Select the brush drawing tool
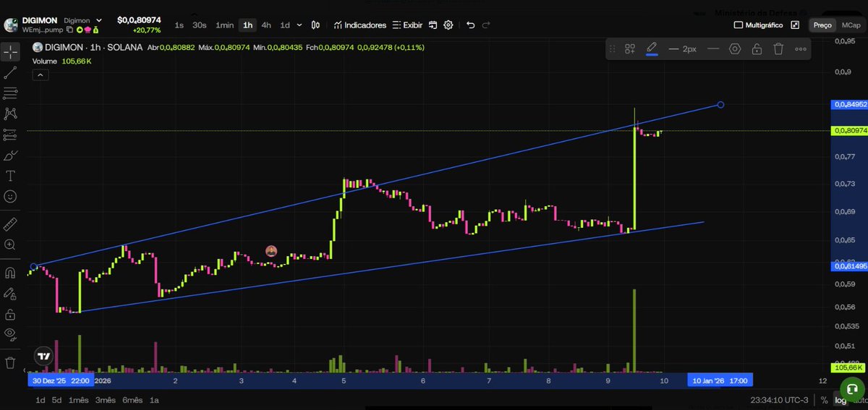 (x=10, y=155)
